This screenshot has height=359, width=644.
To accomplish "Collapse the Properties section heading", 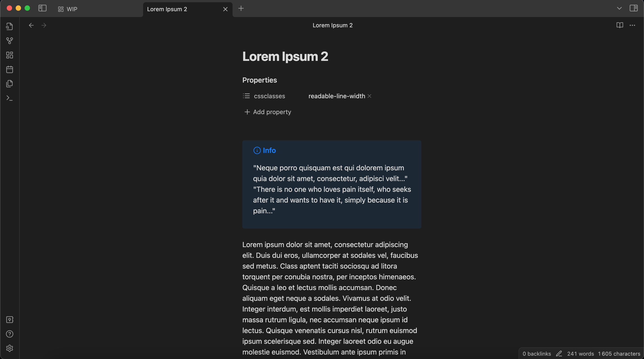I will coord(259,80).
